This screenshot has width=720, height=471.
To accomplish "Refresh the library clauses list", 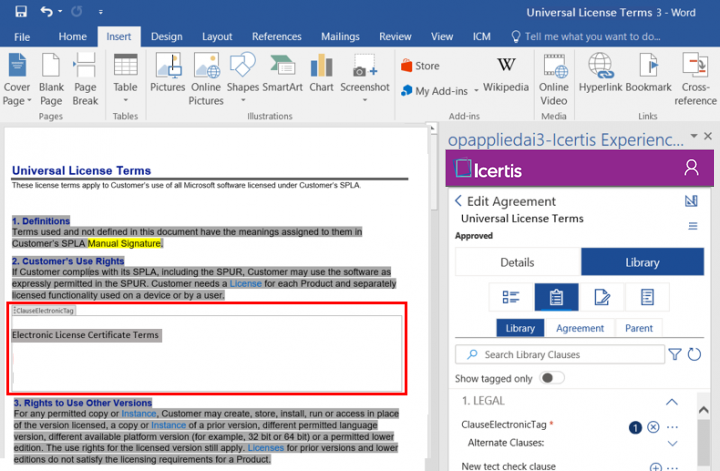I will click(x=694, y=354).
